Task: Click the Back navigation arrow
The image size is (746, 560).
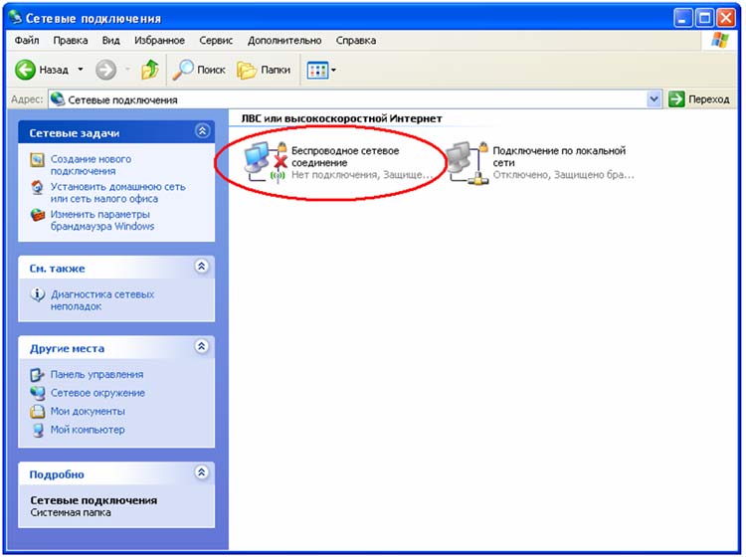Action: pos(27,70)
